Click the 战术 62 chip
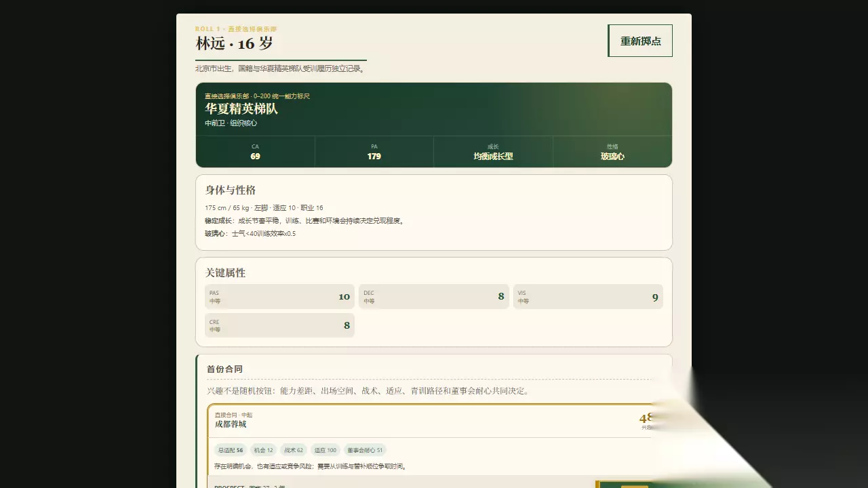This screenshot has width=868, height=488. tap(294, 450)
